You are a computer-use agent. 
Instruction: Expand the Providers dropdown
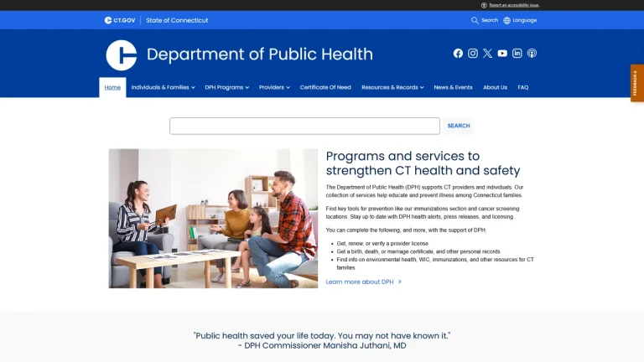[274, 87]
